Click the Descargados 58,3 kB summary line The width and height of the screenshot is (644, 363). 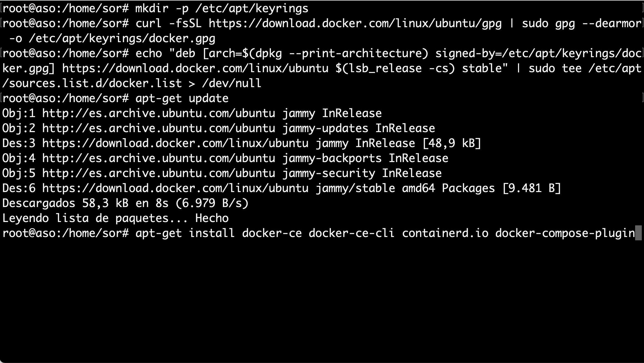pos(125,203)
